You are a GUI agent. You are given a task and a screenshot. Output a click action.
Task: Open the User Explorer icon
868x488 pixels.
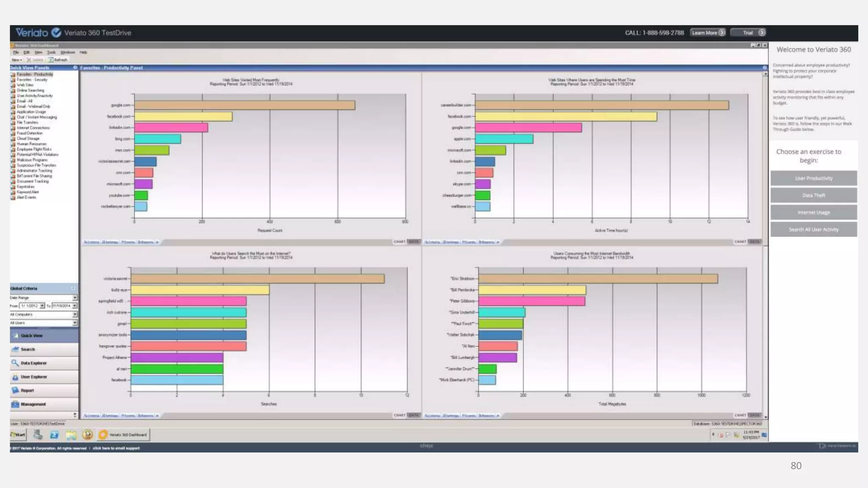pos(15,377)
